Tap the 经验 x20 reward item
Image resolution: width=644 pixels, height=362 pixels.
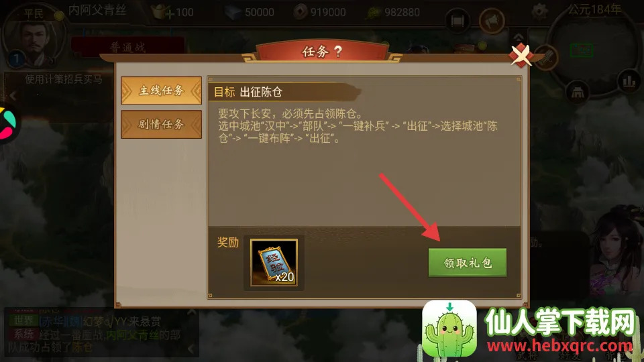(x=274, y=263)
